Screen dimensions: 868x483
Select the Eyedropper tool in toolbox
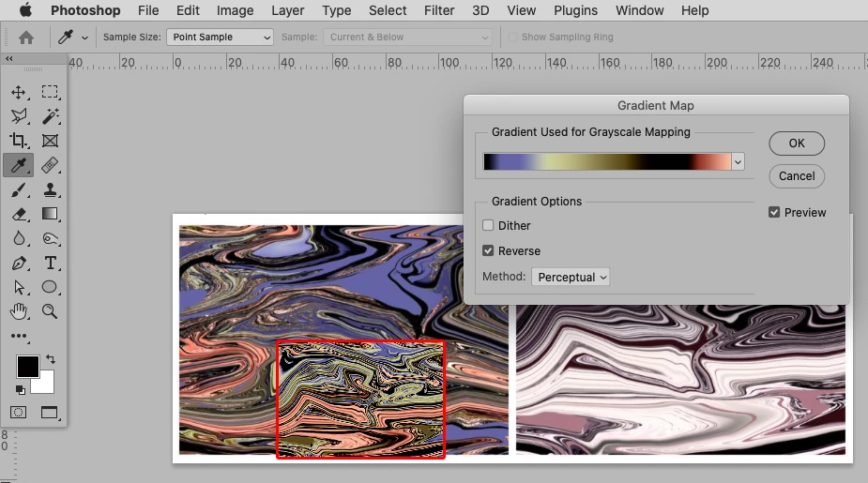(18, 165)
